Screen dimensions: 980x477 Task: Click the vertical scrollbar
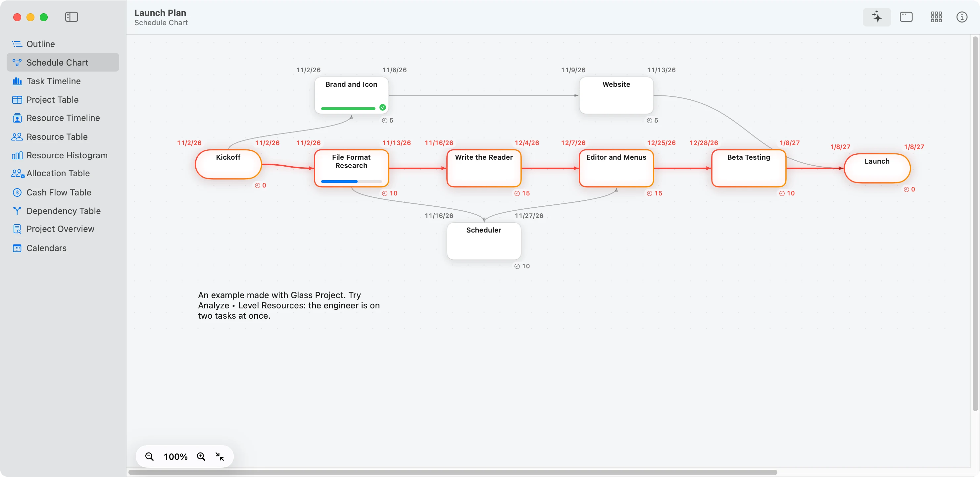tap(975, 224)
